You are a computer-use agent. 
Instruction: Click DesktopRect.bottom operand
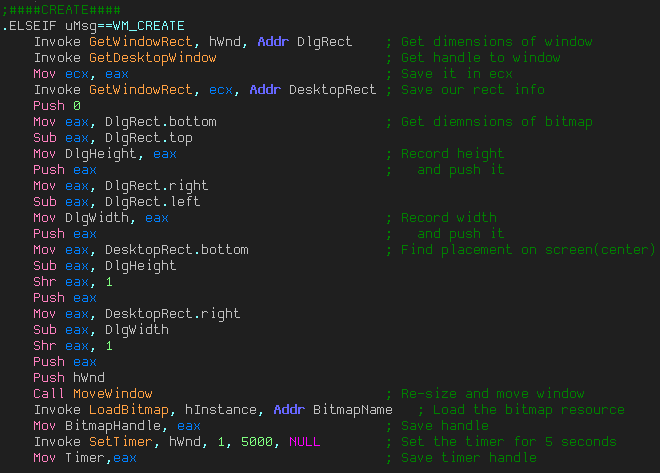pos(177,250)
